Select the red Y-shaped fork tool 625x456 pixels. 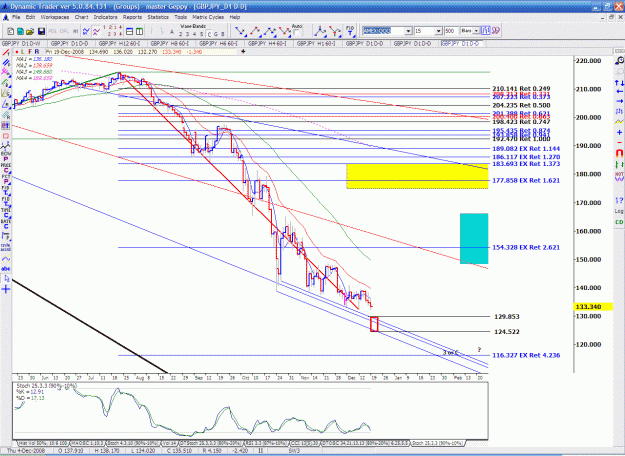(x=335, y=31)
